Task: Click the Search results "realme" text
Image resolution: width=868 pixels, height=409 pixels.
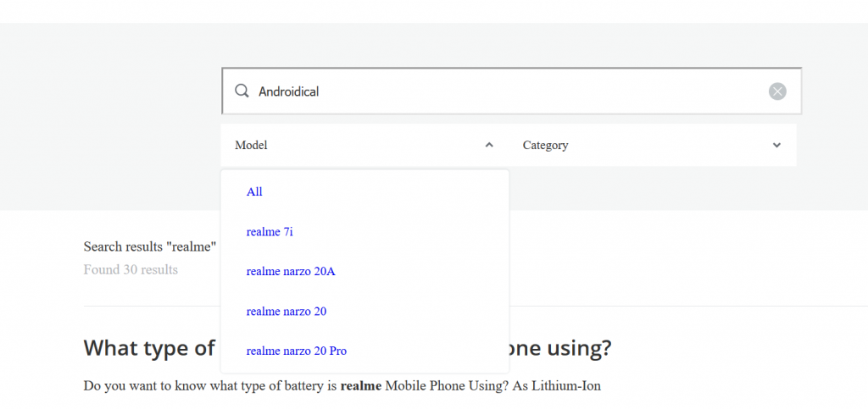Action: pyautogui.click(x=149, y=246)
